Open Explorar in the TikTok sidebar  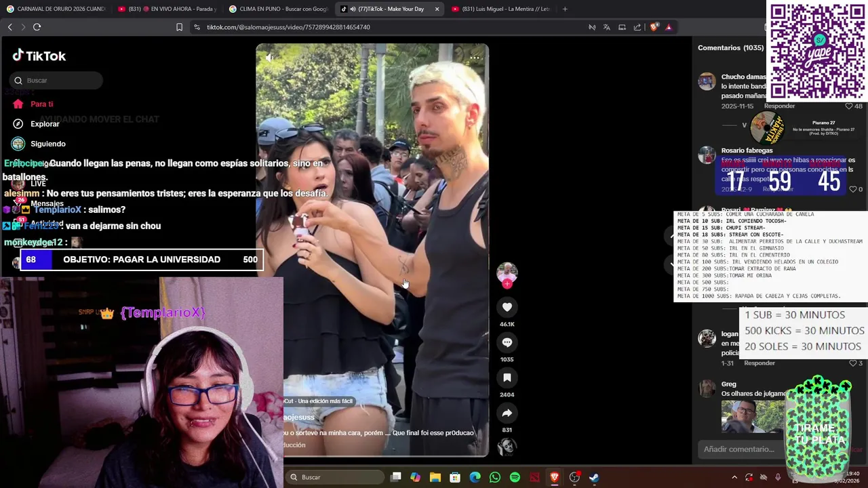pos(36,124)
